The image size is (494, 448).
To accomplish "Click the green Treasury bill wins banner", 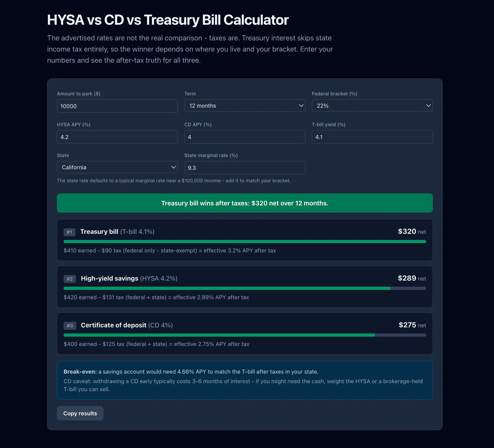I will click(x=245, y=203).
